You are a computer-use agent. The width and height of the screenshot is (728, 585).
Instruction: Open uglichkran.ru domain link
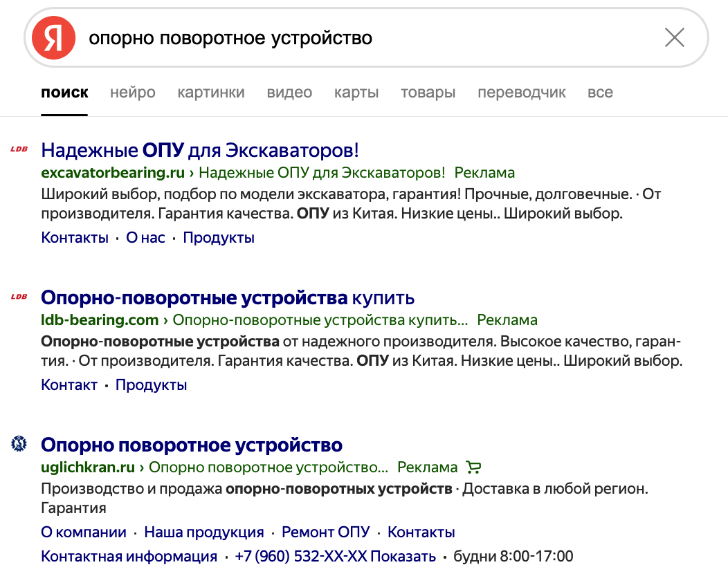(88, 467)
